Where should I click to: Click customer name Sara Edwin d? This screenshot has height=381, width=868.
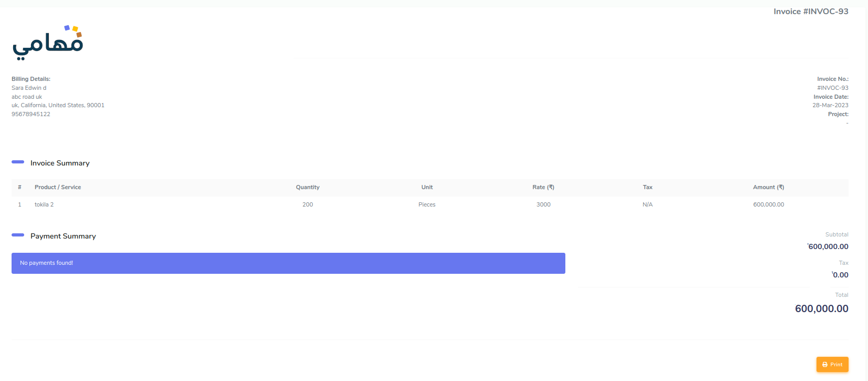tap(29, 88)
